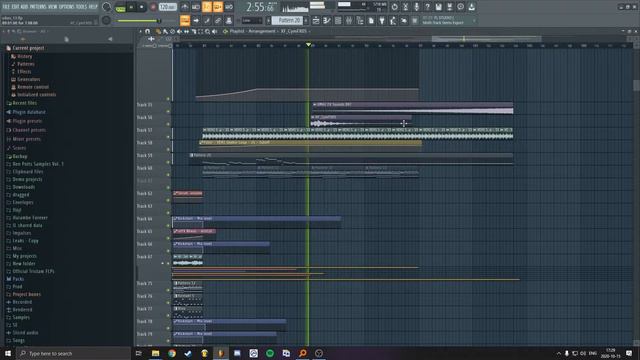Mute Track 56 with its green light
The width and height of the screenshot is (640, 360).
click(x=168, y=124)
